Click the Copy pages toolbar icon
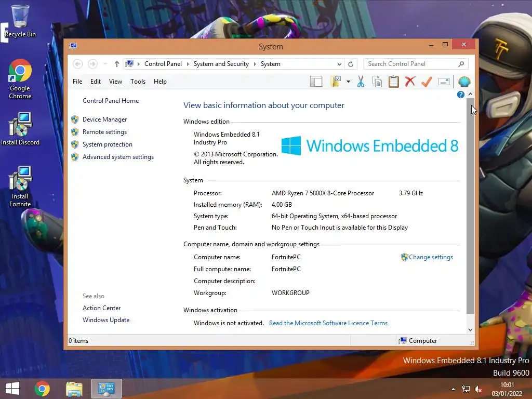 pyautogui.click(x=377, y=82)
